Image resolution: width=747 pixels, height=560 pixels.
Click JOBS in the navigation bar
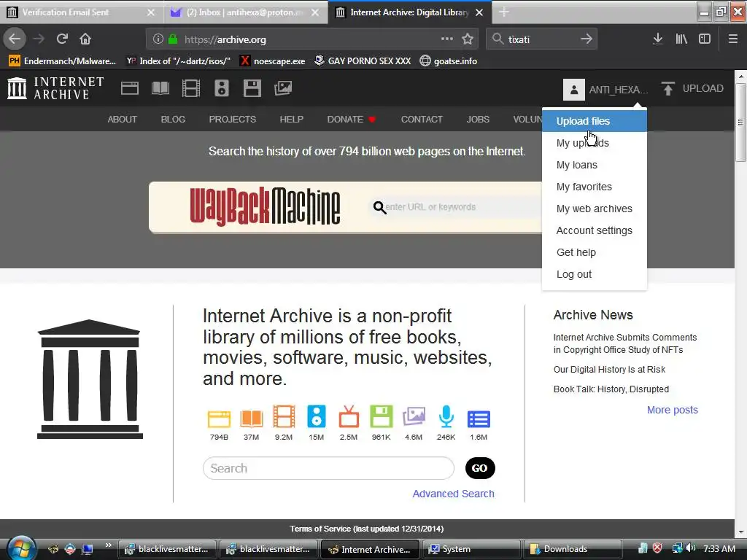tap(478, 119)
